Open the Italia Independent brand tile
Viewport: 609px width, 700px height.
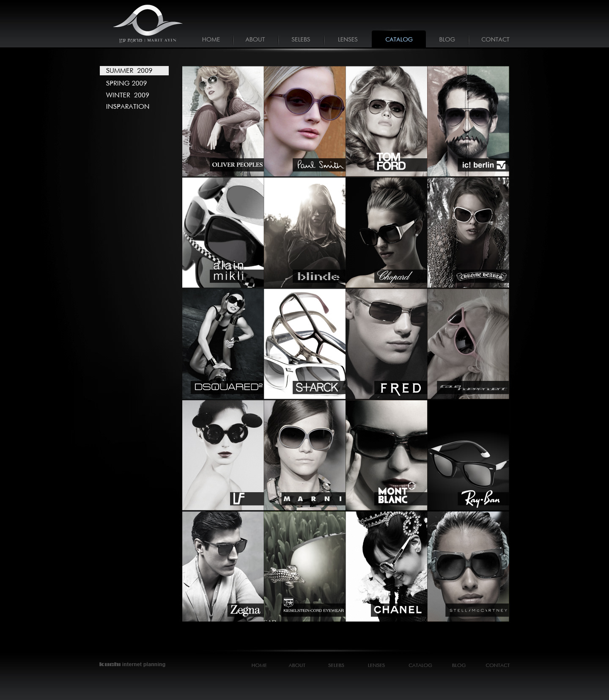pos(468,344)
